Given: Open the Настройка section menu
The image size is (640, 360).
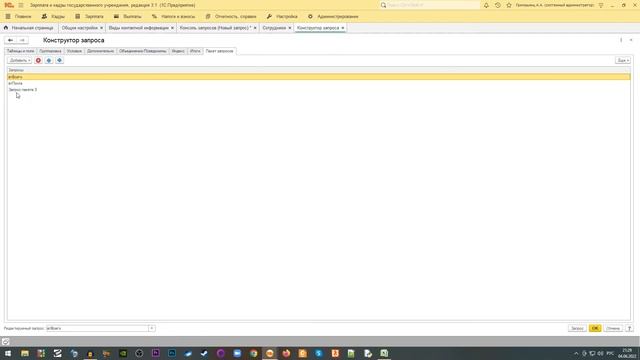Looking at the screenshot, I should (x=282, y=16).
